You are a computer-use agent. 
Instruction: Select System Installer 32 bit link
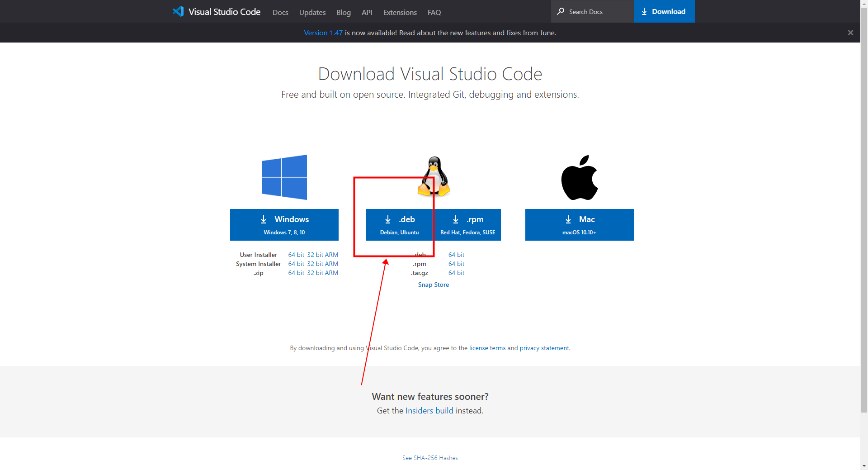click(315, 264)
